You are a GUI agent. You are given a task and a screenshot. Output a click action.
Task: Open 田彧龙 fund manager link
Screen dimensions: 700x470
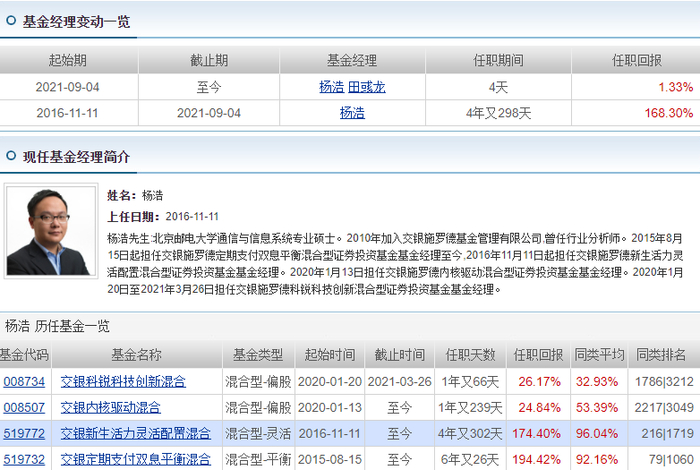click(367, 87)
